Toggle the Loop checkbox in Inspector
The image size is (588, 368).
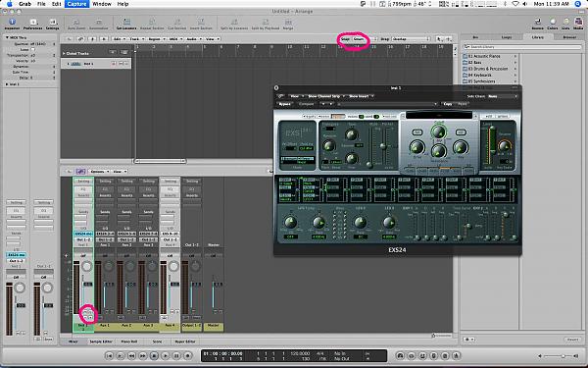(33, 49)
